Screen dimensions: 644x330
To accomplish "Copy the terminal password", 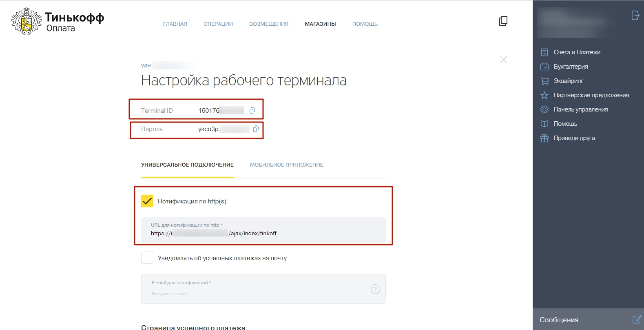I will point(256,129).
